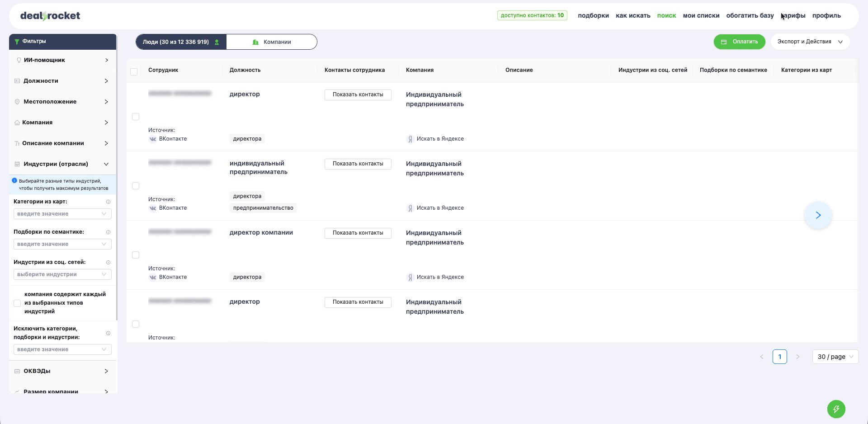Select the Люди (30 из 12 336 919) tab

point(181,42)
